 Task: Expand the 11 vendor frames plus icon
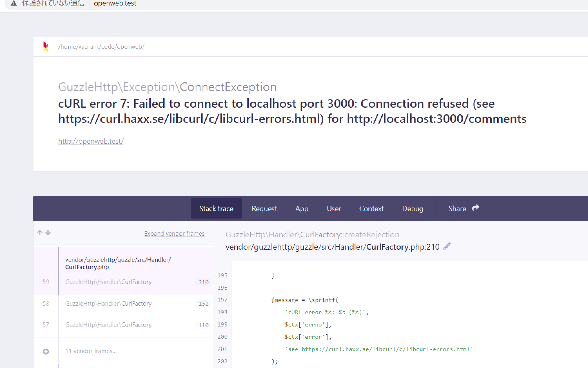tap(46, 351)
